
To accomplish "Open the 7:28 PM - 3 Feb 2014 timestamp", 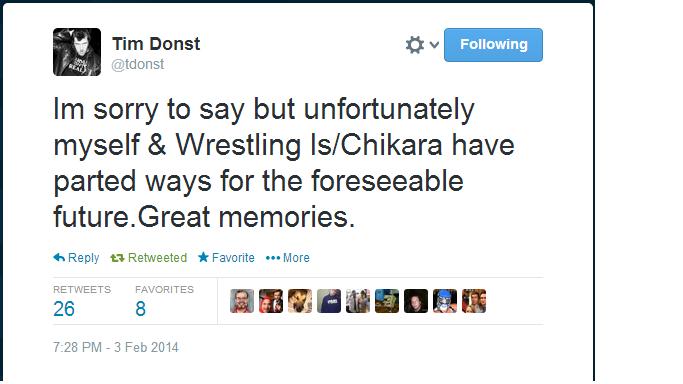I will click(x=116, y=347).
